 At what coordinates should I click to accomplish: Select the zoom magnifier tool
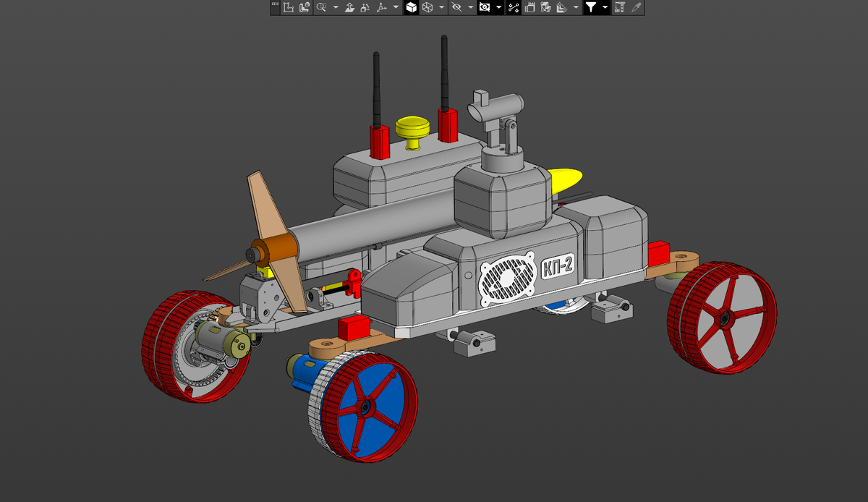coord(322,7)
